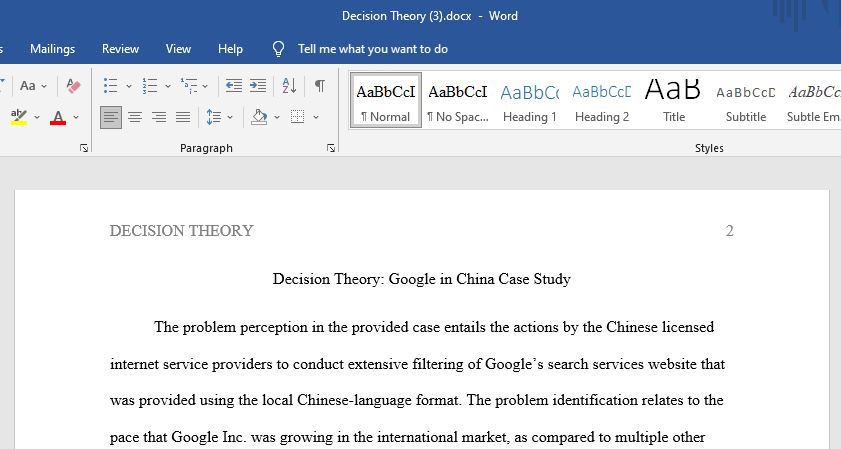Clear all formatting with eraser icon
Viewport: 841px width, 449px height.
73,86
